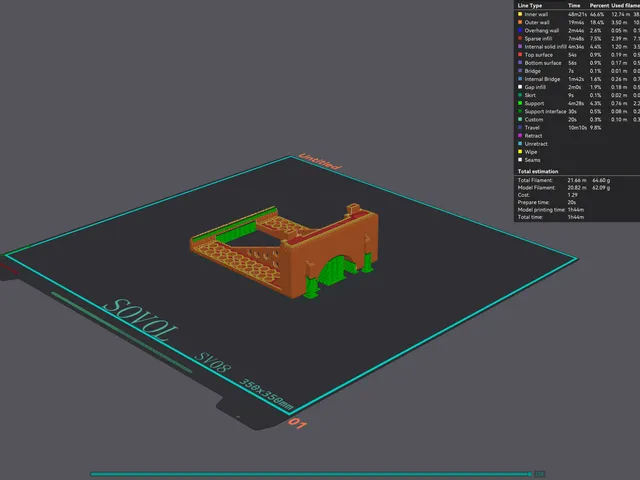Click Total Filament weight 64.60 g
Image resolution: width=640 pixels, height=480 pixels.
601,180
